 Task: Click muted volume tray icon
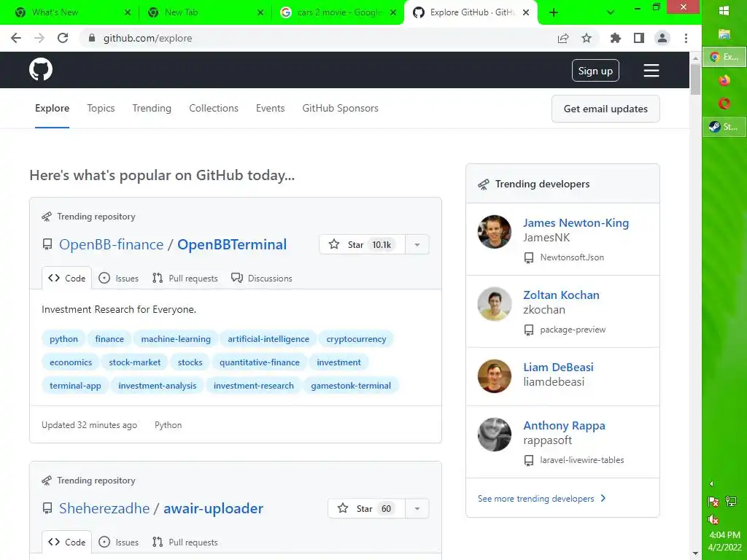(x=713, y=519)
